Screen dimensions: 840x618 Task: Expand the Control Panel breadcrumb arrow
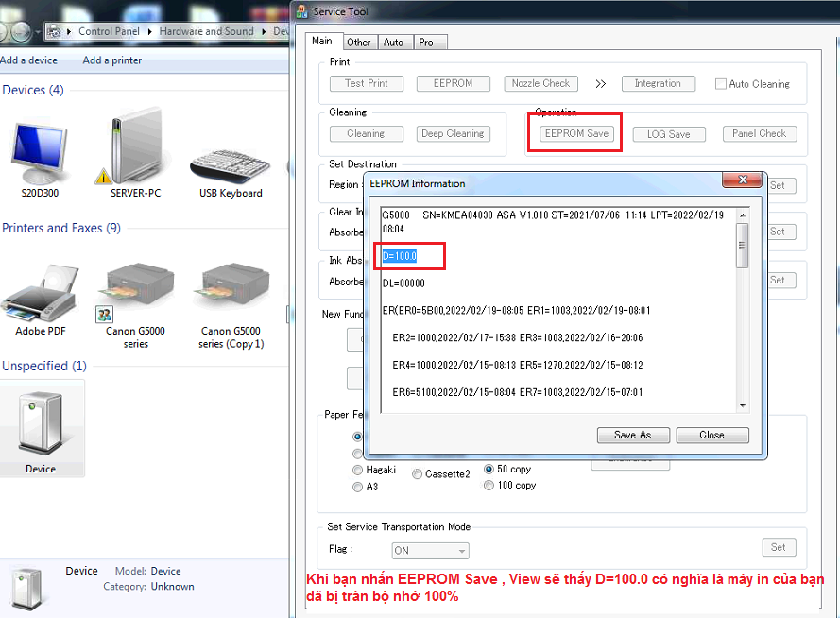pos(149,31)
